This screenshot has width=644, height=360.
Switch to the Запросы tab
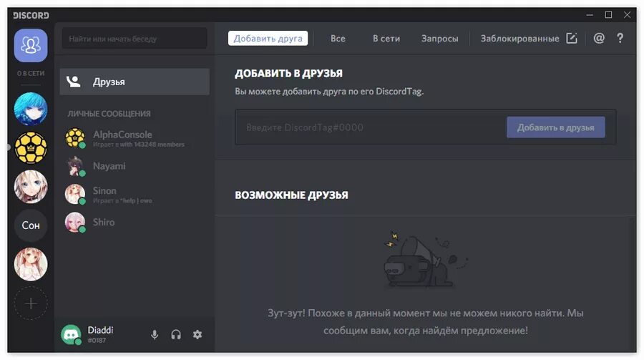point(439,38)
